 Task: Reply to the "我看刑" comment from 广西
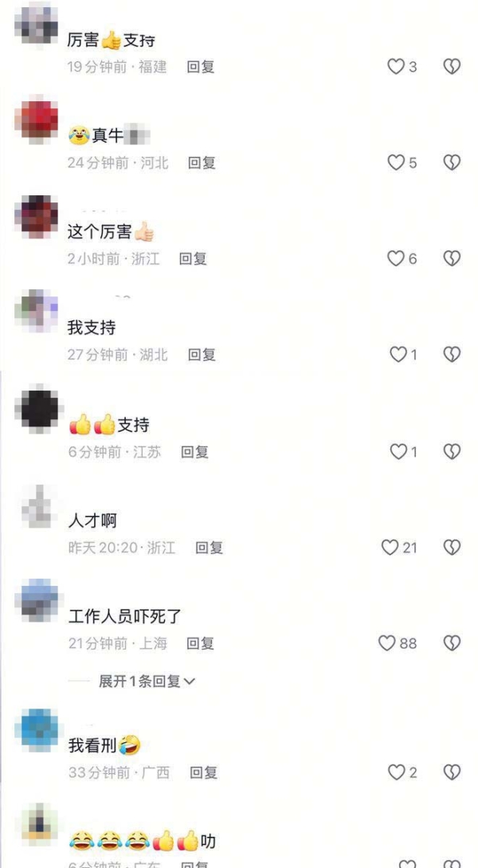204,772
